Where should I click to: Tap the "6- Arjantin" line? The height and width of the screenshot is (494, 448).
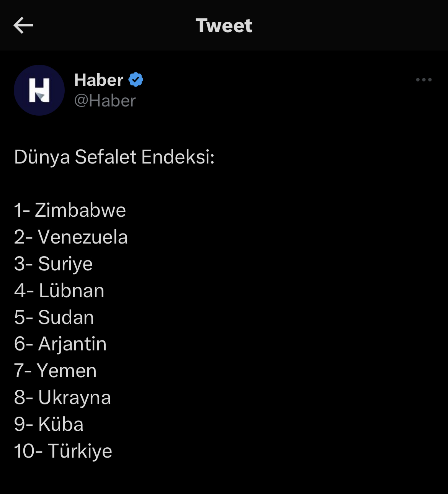(x=60, y=344)
